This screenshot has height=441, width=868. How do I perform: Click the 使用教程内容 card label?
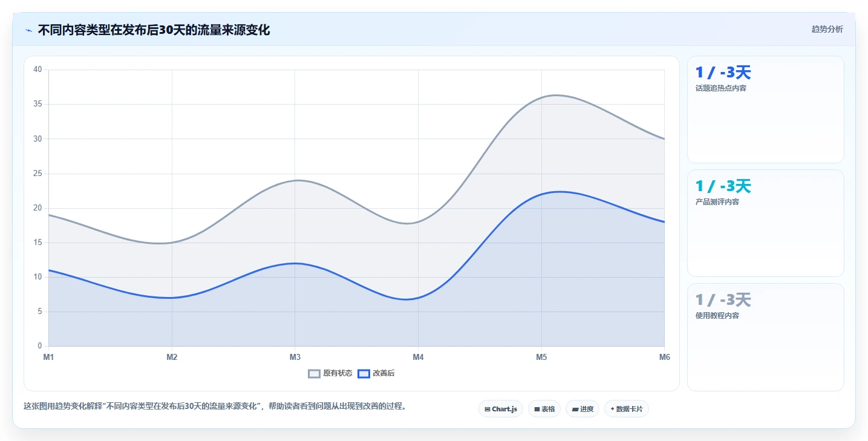[x=717, y=316]
